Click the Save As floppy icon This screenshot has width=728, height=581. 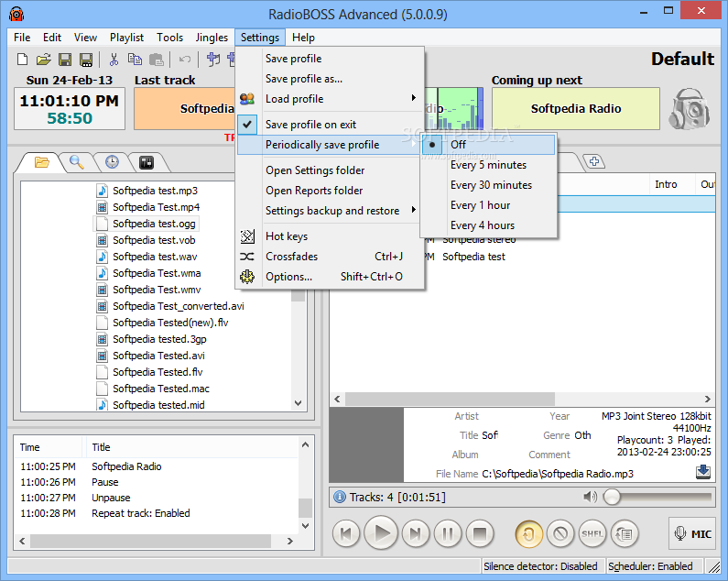click(86, 59)
